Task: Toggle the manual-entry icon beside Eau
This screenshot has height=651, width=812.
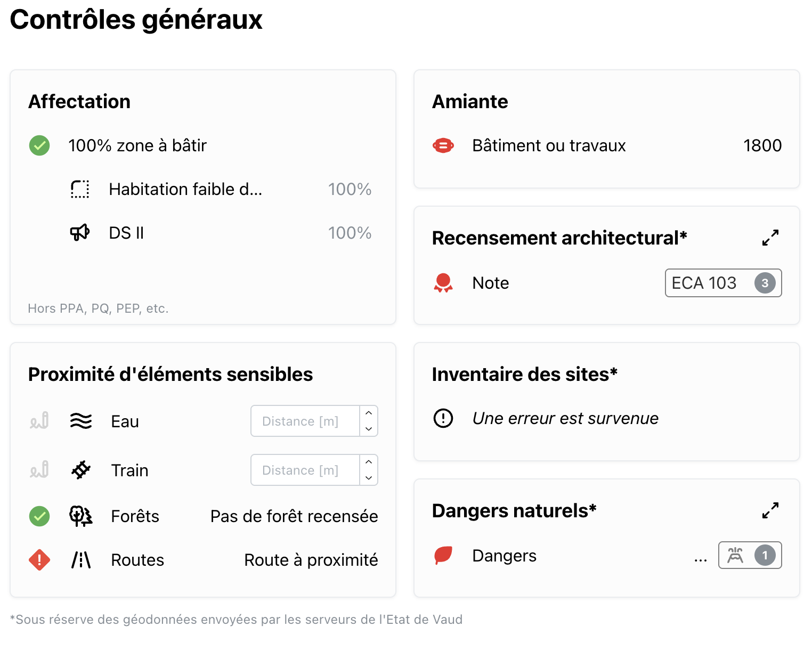Action: click(x=39, y=421)
